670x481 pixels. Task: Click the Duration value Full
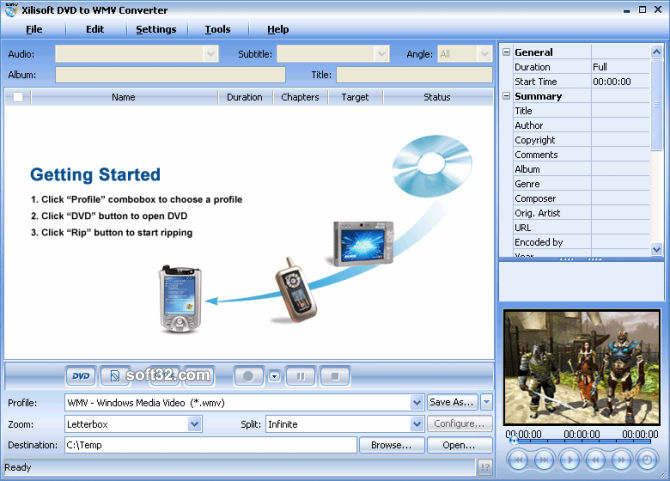click(x=600, y=67)
